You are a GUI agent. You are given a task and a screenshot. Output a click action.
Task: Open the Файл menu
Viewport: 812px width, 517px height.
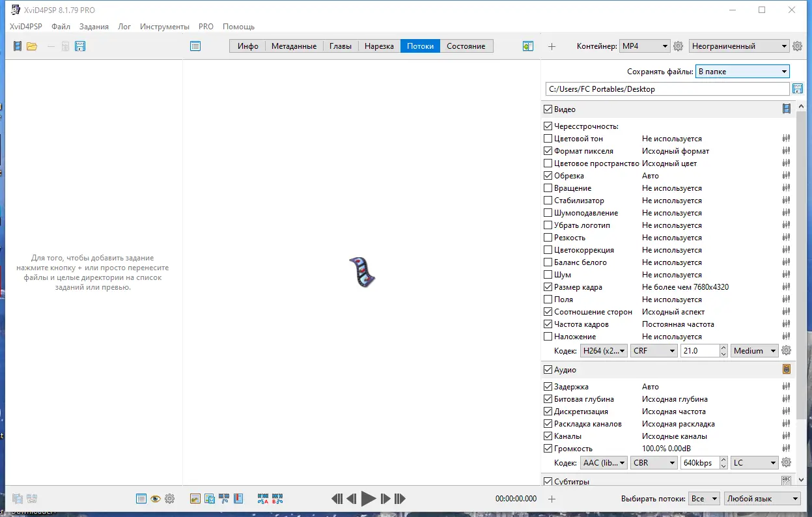[61, 27]
